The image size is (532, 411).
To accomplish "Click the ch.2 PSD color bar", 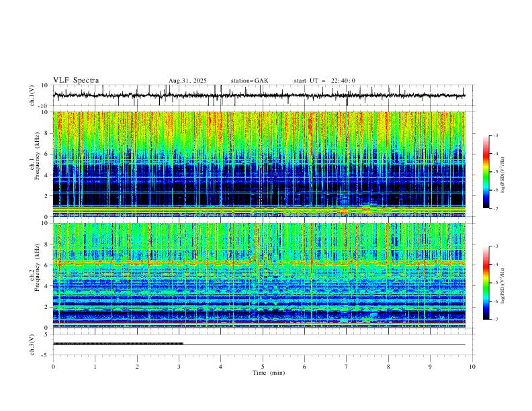I will point(486,283).
